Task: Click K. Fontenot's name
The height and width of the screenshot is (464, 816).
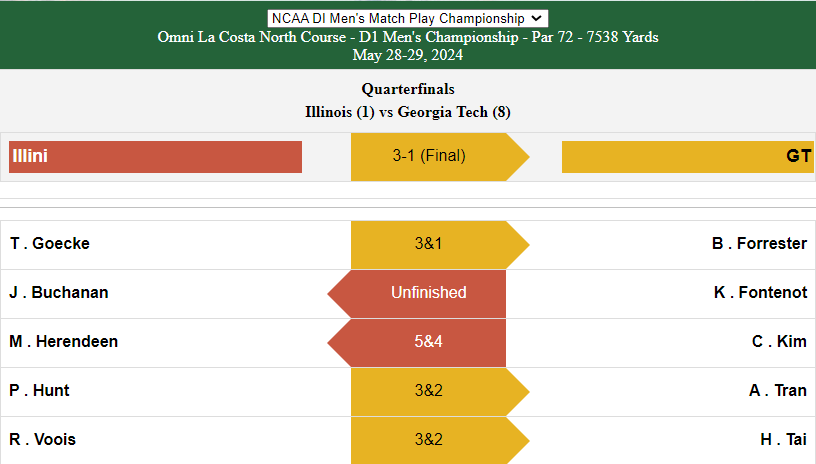Action: (x=760, y=292)
